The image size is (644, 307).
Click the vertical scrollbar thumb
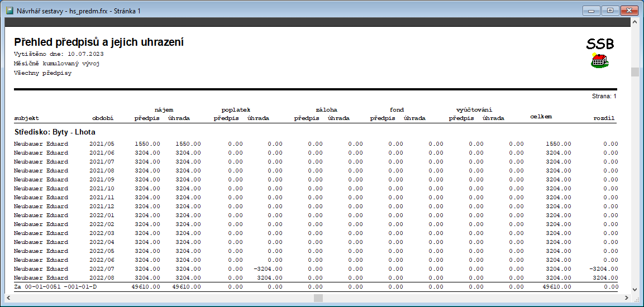(x=635, y=71)
